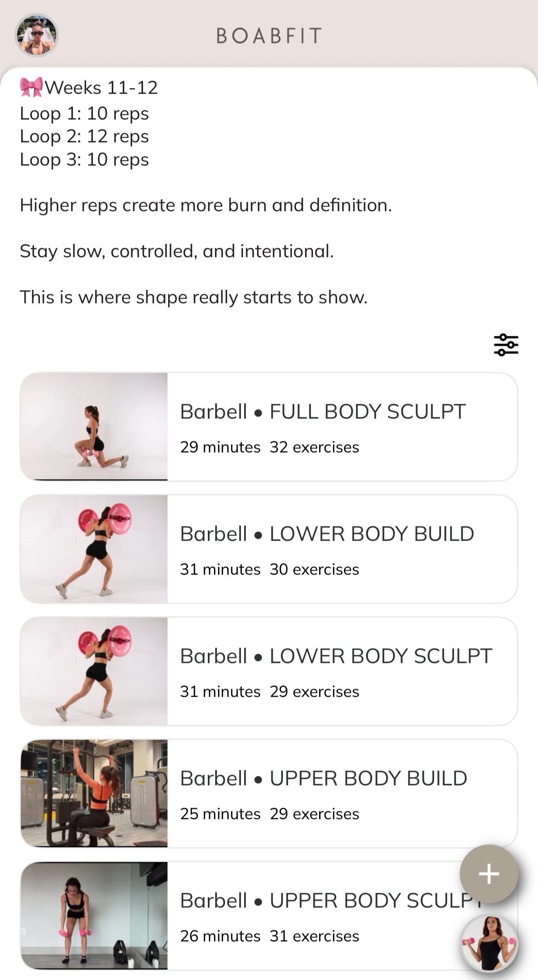Tap the 31 minutes 30 exercises details
This screenshot has width=538, height=980.
pos(269,569)
